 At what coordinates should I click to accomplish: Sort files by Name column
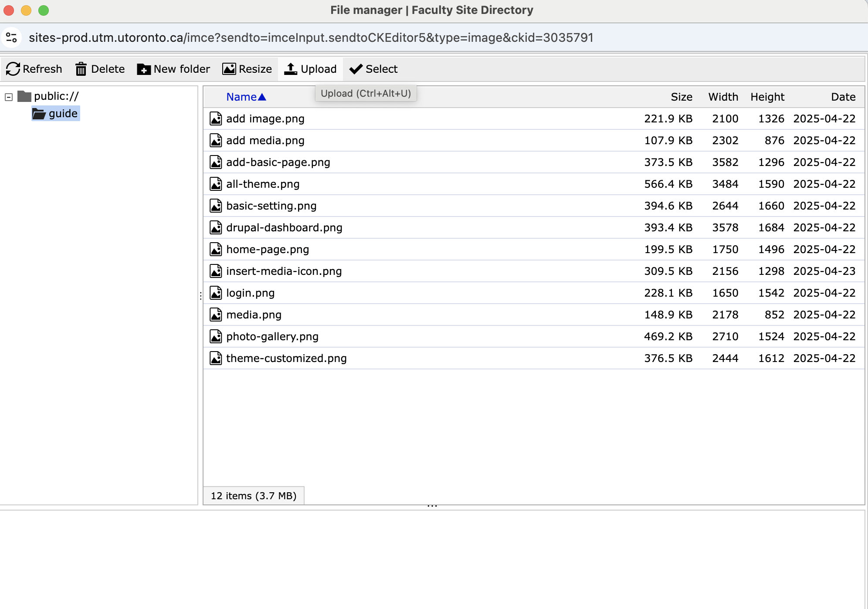241,97
